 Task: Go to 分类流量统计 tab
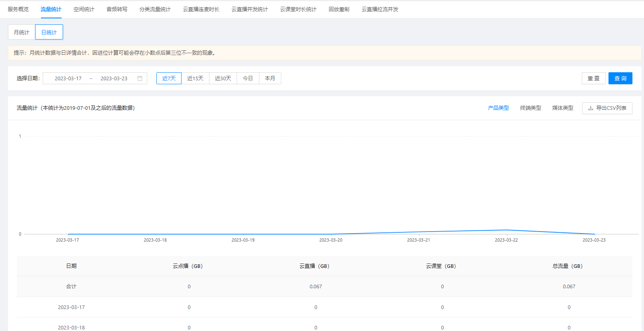pos(155,9)
